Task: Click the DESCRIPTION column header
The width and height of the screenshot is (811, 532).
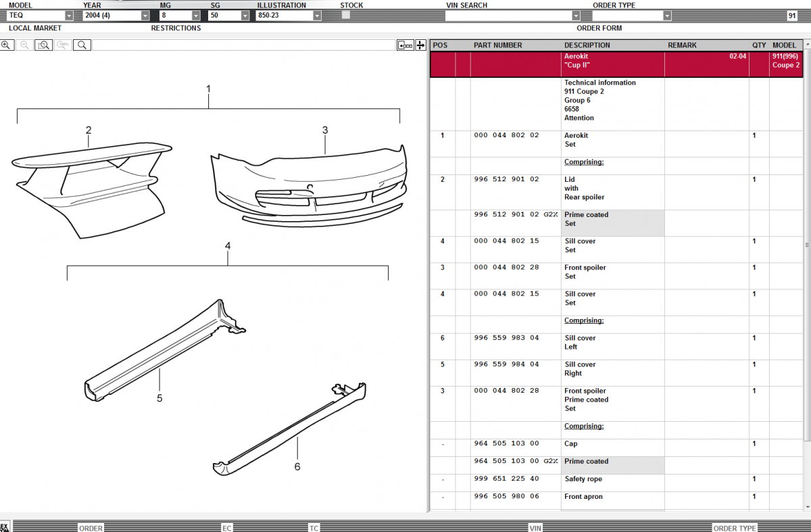Action: point(587,45)
